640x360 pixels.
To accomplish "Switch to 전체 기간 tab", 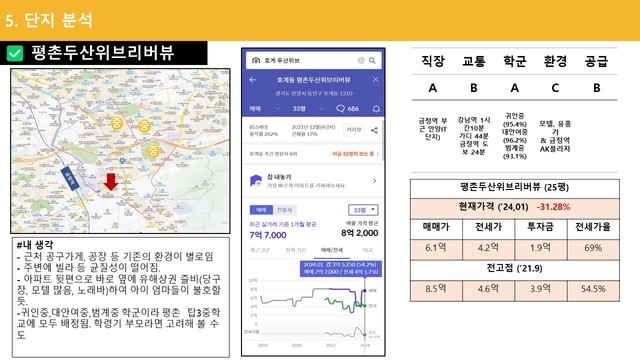I will tap(296, 250).
